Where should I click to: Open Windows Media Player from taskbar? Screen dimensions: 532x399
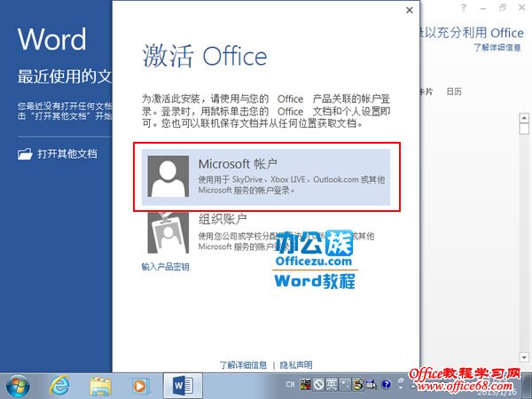coord(139,386)
